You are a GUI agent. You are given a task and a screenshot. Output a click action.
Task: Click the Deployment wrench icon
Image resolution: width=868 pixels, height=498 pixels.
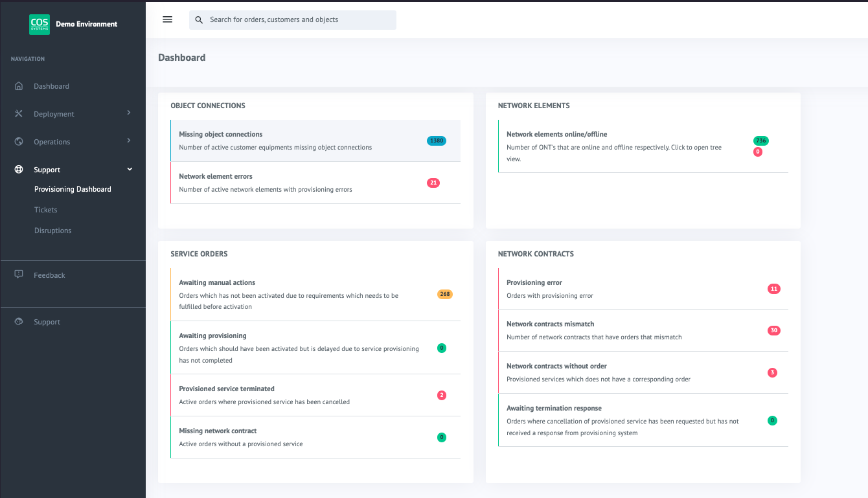(19, 113)
